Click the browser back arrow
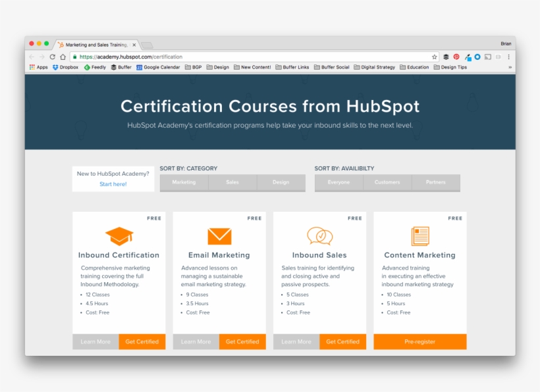 pyautogui.click(x=32, y=57)
